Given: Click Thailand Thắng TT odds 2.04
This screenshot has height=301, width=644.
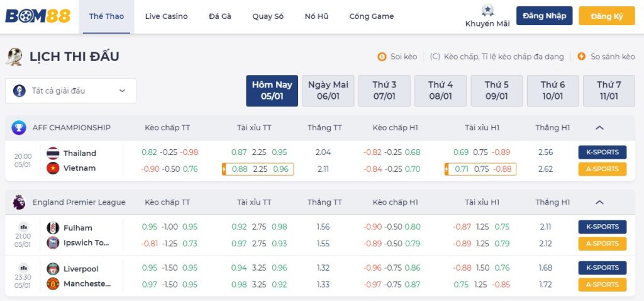Looking at the screenshot, I should (323, 152).
